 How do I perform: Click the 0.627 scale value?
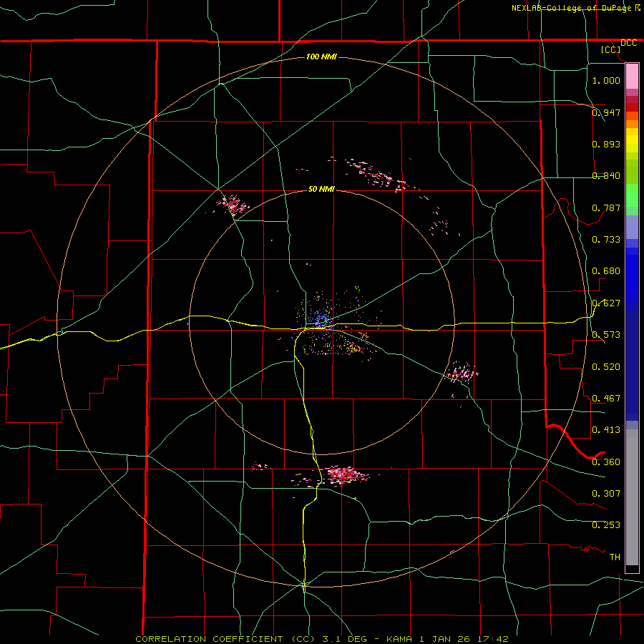coord(606,303)
